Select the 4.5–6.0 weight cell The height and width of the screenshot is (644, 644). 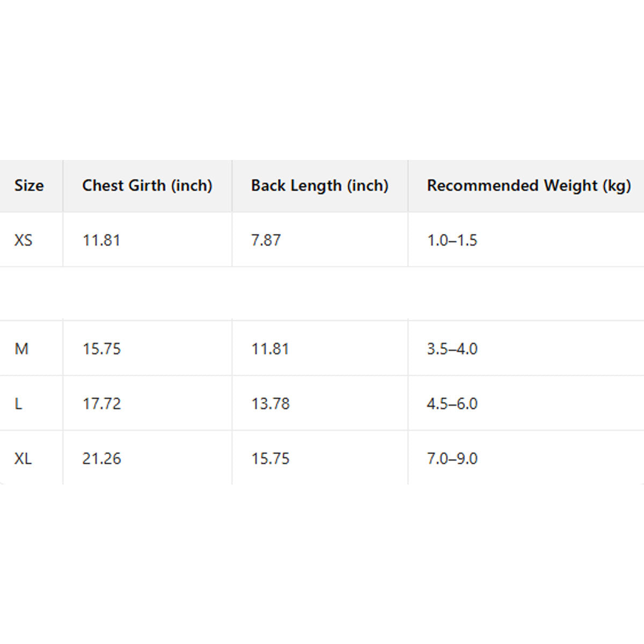[x=452, y=404]
